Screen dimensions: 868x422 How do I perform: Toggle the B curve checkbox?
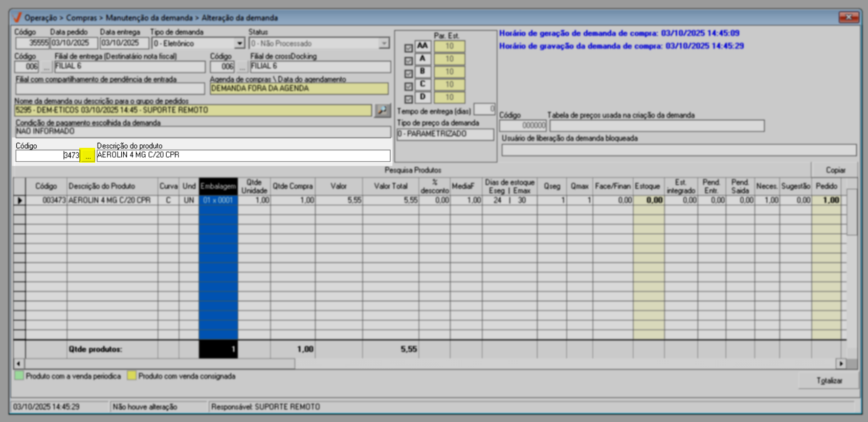point(408,74)
